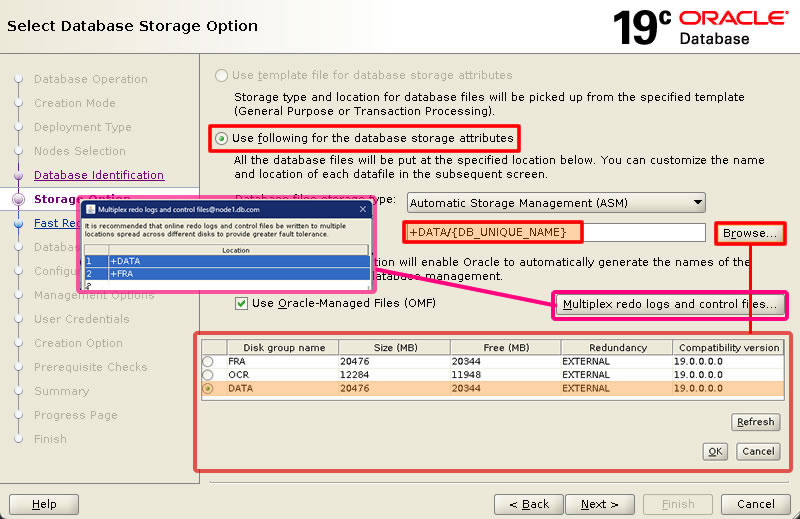Cancel the database creation wizard
This screenshot has height=519, width=800.
click(x=756, y=504)
